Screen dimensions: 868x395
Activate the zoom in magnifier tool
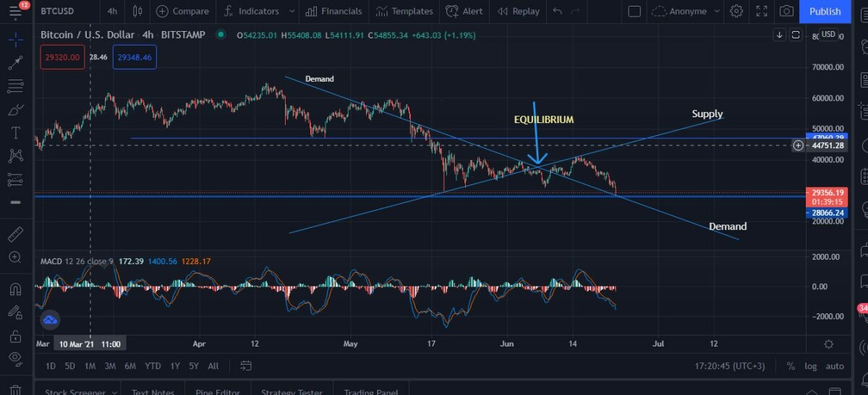click(x=15, y=258)
